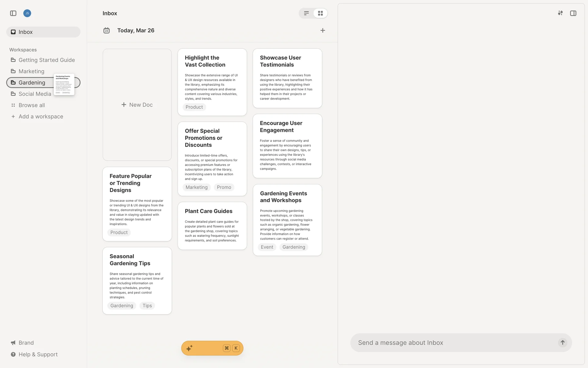Open the JS user avatar

(x=27, y=13)
